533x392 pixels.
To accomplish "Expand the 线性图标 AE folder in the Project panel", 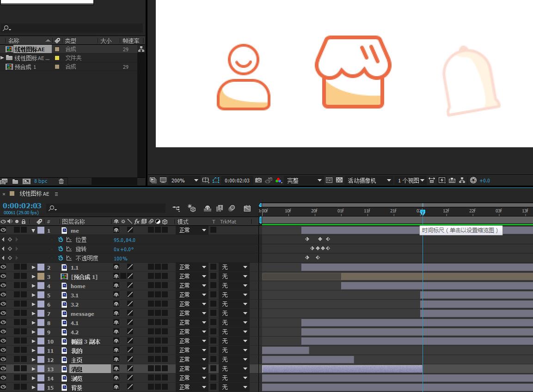I will 3,58.
